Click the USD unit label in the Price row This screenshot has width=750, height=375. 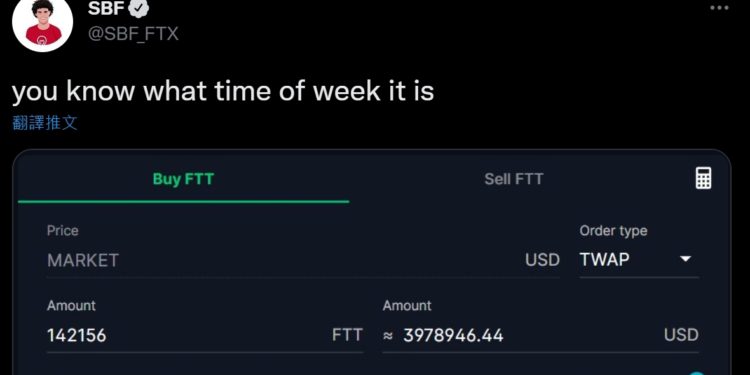(542, 260)
